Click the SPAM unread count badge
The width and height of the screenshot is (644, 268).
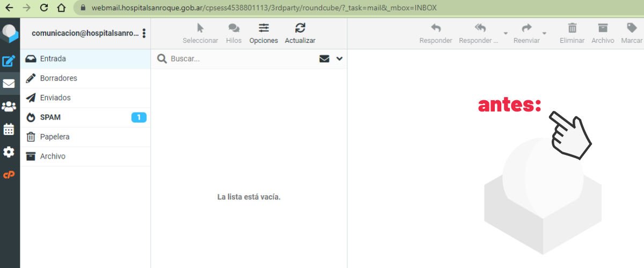(139, 117)
